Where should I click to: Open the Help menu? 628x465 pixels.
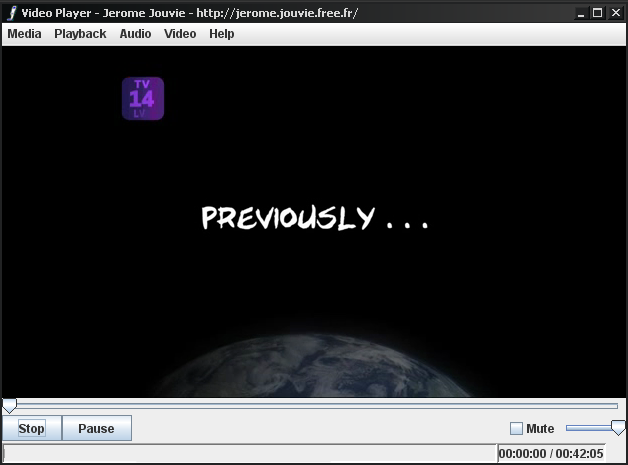221,34
